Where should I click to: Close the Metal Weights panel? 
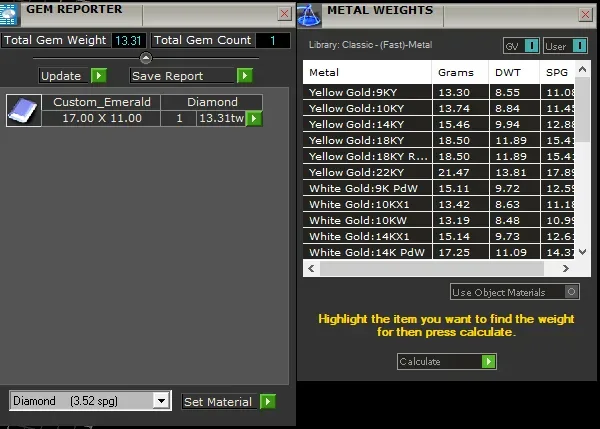(x=585, y=15)
